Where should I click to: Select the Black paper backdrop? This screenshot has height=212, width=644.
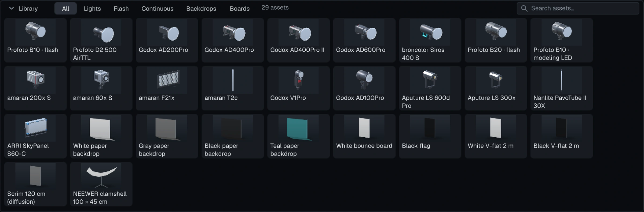(x=233, y=136)
